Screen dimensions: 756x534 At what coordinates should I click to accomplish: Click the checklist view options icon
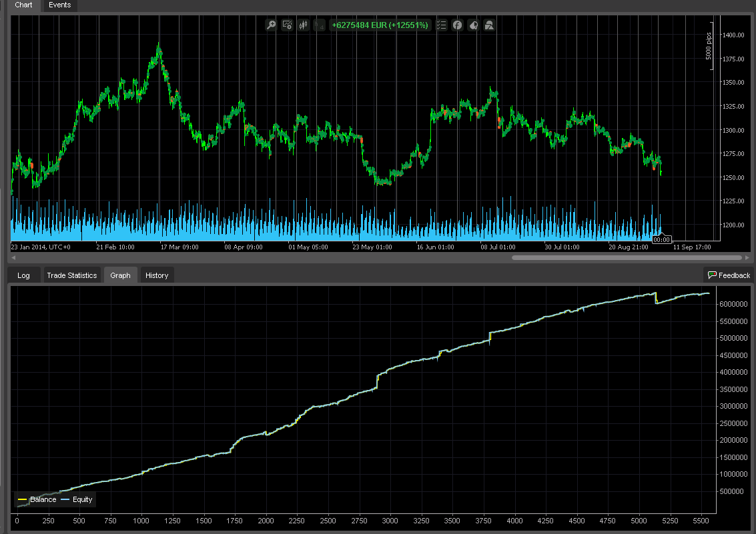441,25
